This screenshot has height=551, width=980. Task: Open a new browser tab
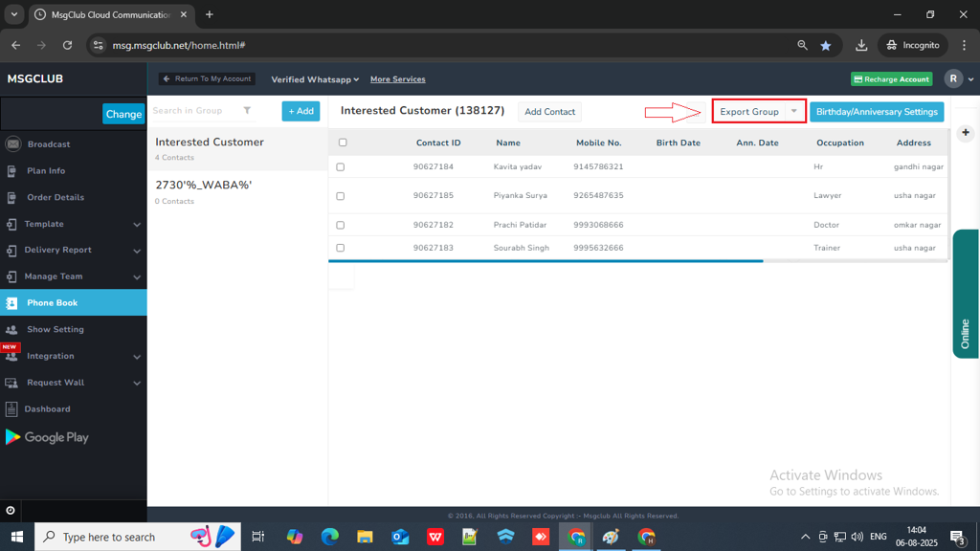coord(210,14)
